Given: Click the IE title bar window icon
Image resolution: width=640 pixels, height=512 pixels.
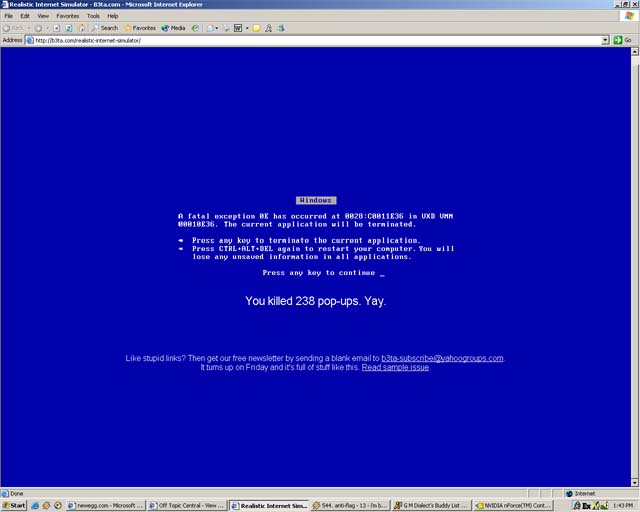Looking at the screenshot, I should [x=4, y=4].
